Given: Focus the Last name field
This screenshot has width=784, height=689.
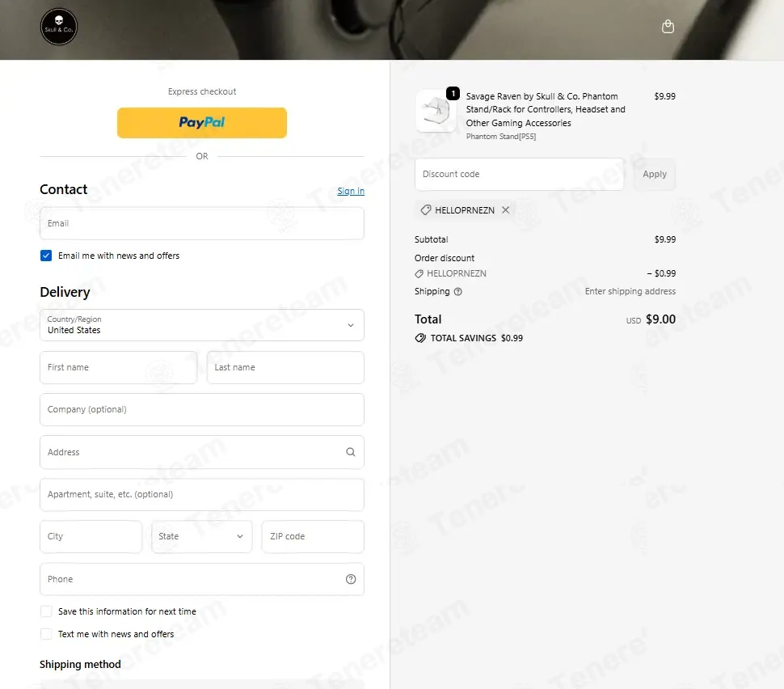Looking at the screenshot, I should [x=285, y=367].
